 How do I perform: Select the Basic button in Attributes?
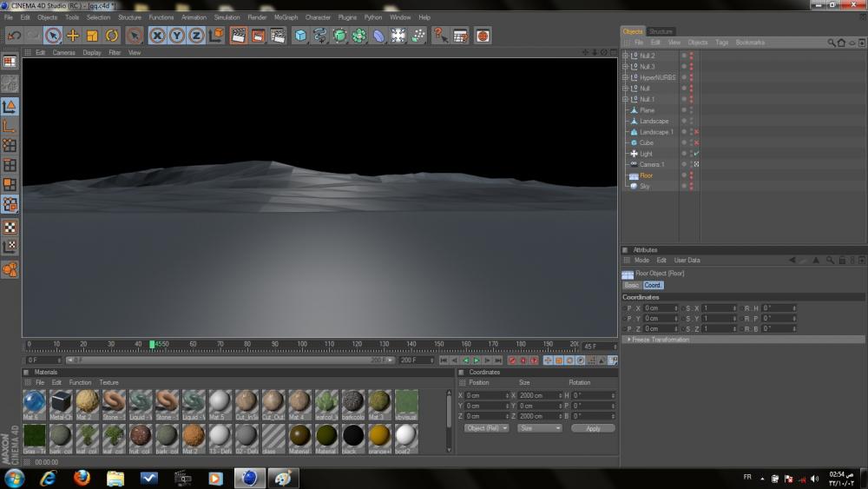click(x=631, y=285)
